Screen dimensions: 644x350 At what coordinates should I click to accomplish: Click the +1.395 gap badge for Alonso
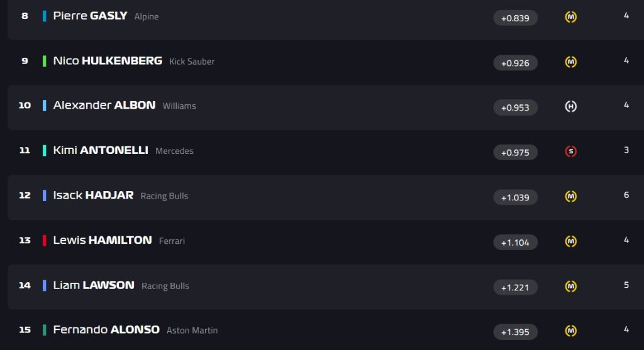coord(515,332)
